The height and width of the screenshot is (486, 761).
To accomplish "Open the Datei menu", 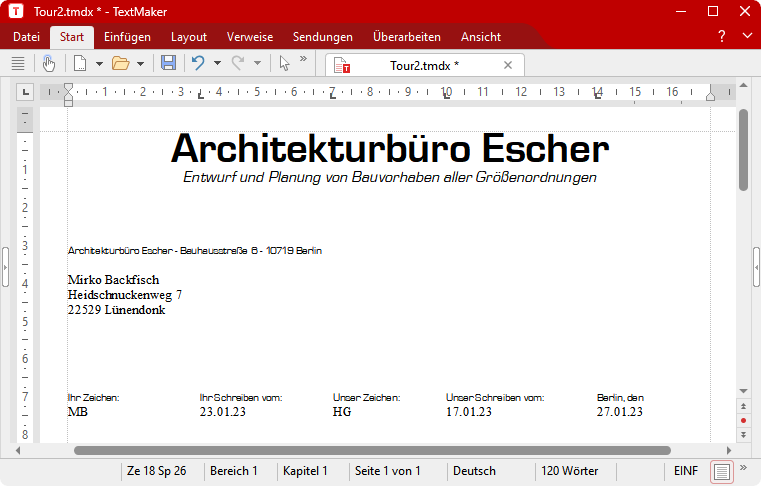I will (26, 37).
